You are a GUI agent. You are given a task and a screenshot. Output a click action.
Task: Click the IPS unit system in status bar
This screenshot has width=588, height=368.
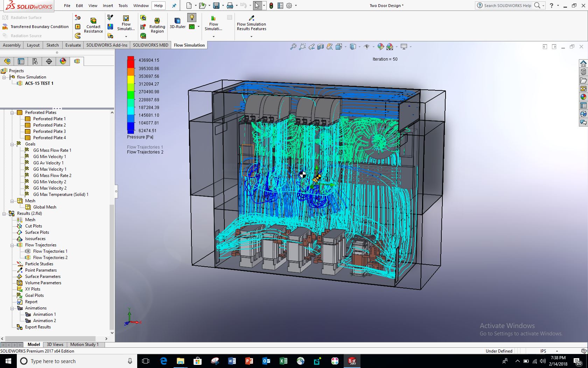543,351
